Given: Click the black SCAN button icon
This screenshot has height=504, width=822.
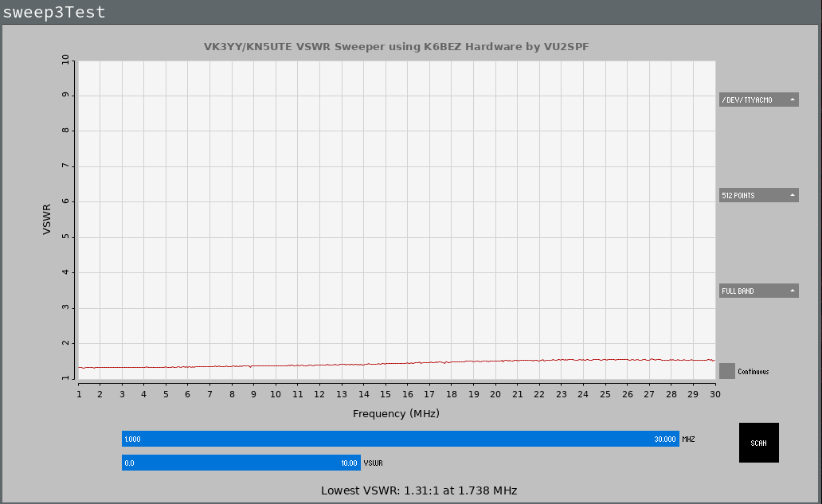Looking at the screenshot, I should point(758,443).
